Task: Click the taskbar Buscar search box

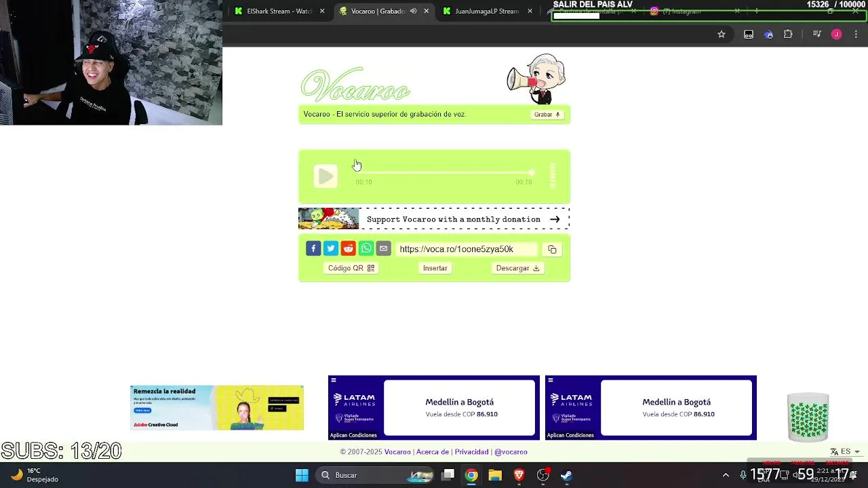Action: [x=374, y=475]
